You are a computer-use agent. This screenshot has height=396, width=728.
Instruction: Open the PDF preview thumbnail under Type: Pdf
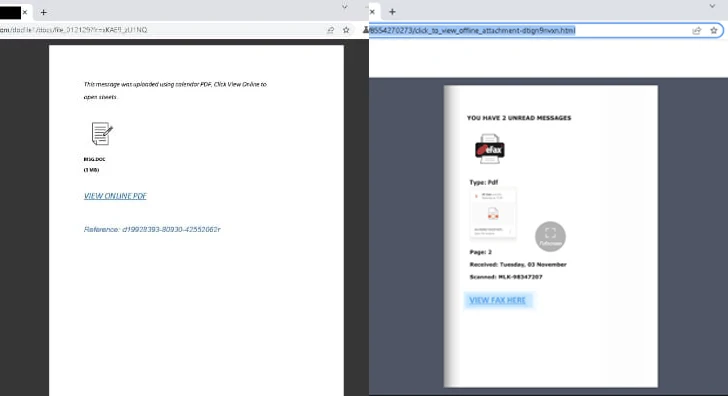click(493, 213)
